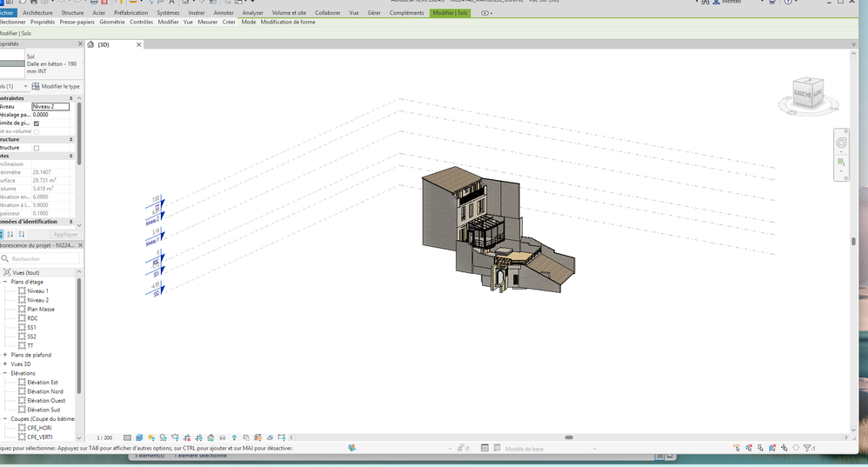The image size is (868, 467).
Task: Click the temporary hide/isolate glasses icon
Action: tap(223, 437)
